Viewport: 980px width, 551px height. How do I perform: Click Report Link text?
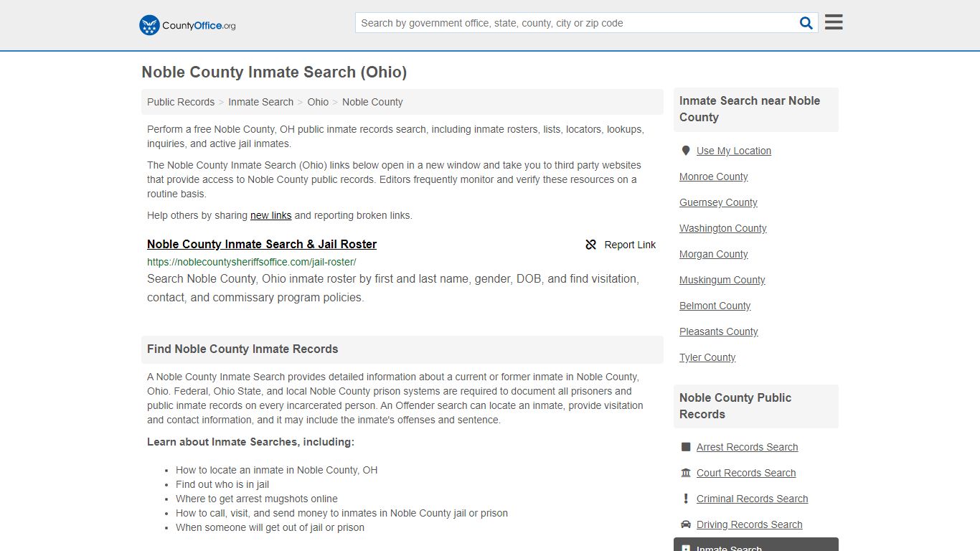click(x=630, y=245)
